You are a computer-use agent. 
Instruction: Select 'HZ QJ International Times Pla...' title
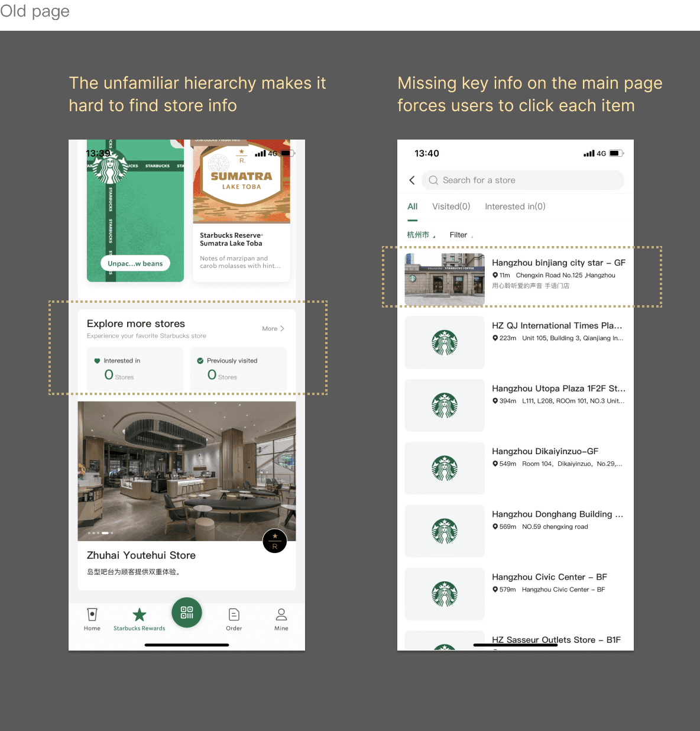[557, 325]
